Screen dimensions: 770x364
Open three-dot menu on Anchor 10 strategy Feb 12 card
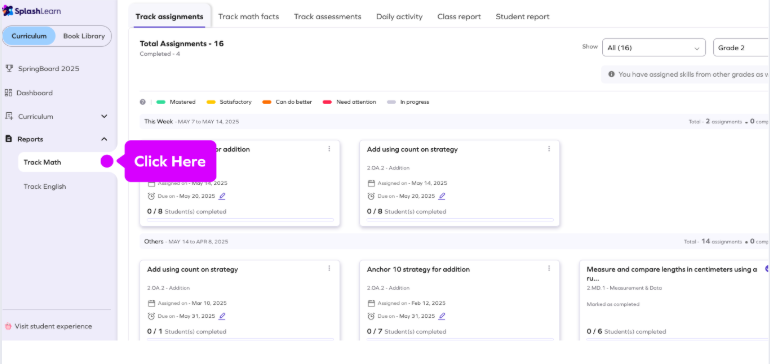coord(549,269)
